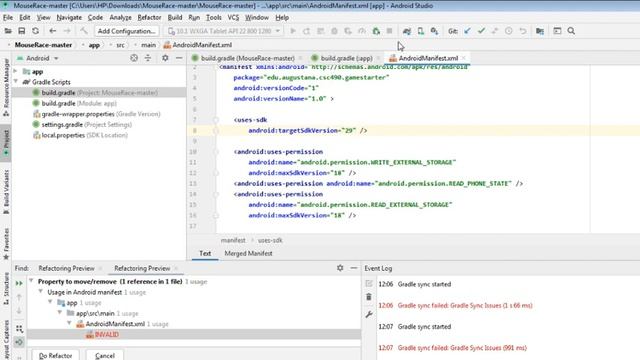Click the Debug bug icon in toolbar
Screen dimensions: 640x360
[334, 31]
